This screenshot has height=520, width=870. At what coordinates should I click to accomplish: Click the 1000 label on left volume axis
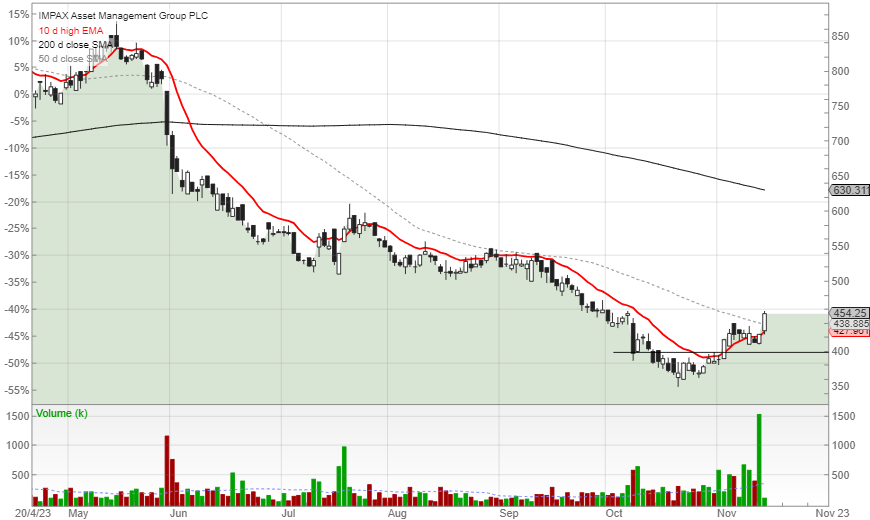[x=18, y=445]
